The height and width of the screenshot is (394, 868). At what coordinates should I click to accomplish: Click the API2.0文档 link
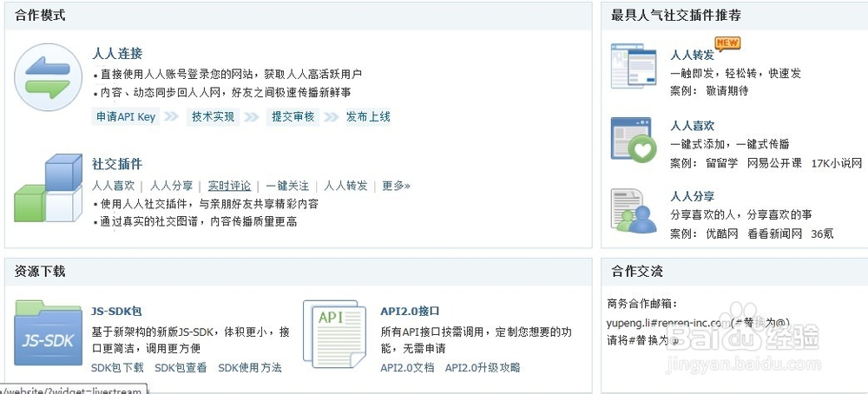pos(407,368)
